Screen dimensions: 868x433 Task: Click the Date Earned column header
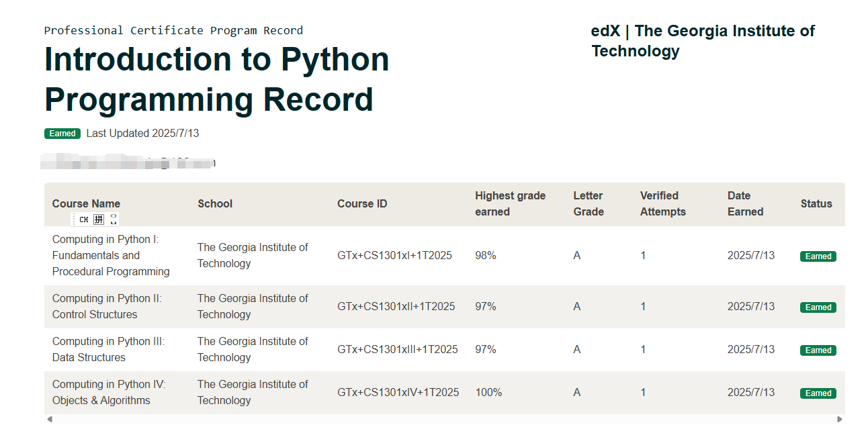pos(746,203)
